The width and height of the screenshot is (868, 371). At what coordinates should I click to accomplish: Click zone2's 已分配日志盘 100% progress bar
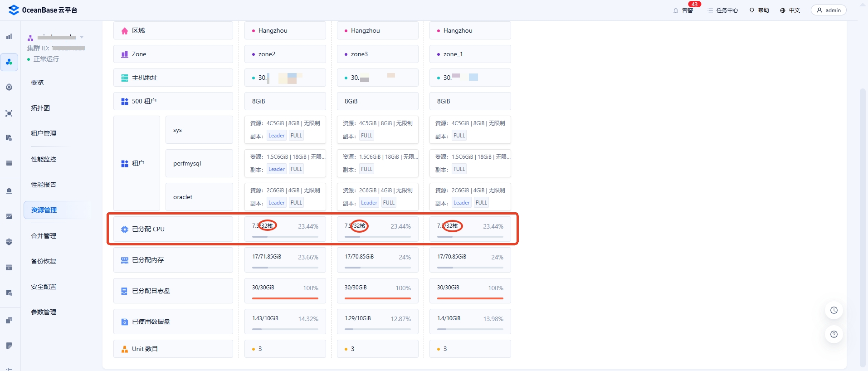click(285, 298)
